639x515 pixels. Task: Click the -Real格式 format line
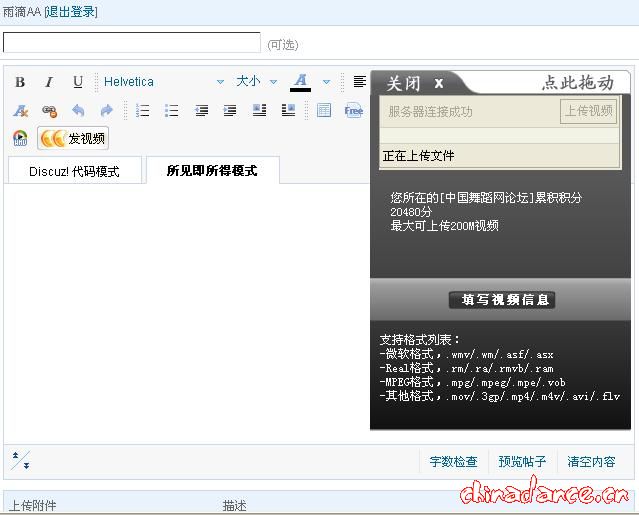(x=467, y=368)
